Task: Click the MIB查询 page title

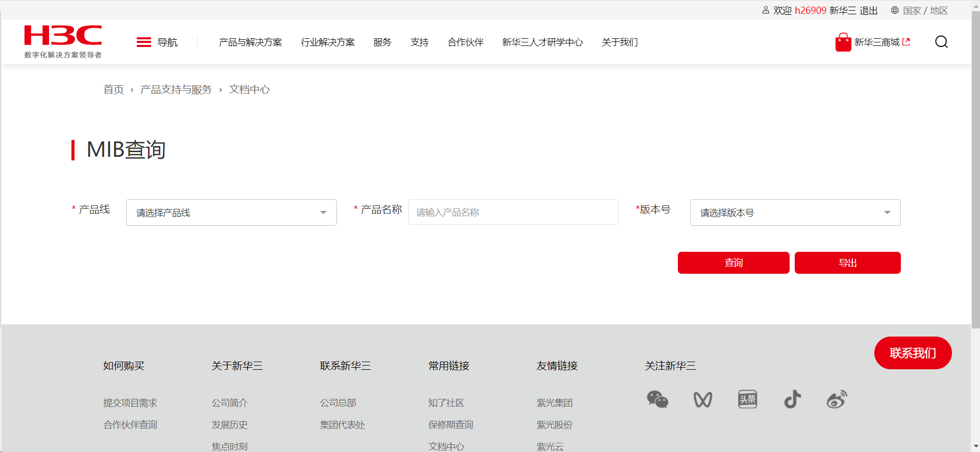Action: 126,150
